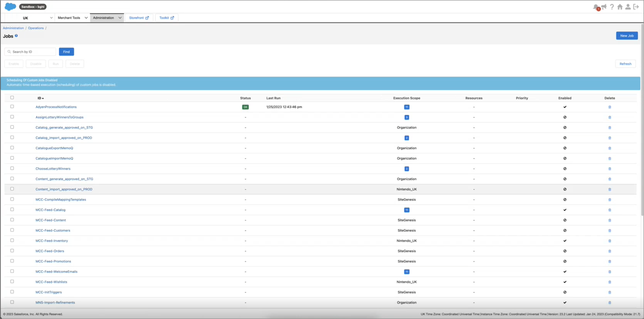Open the MCC-Feed-Wishlists job link

tap(51, 282)
